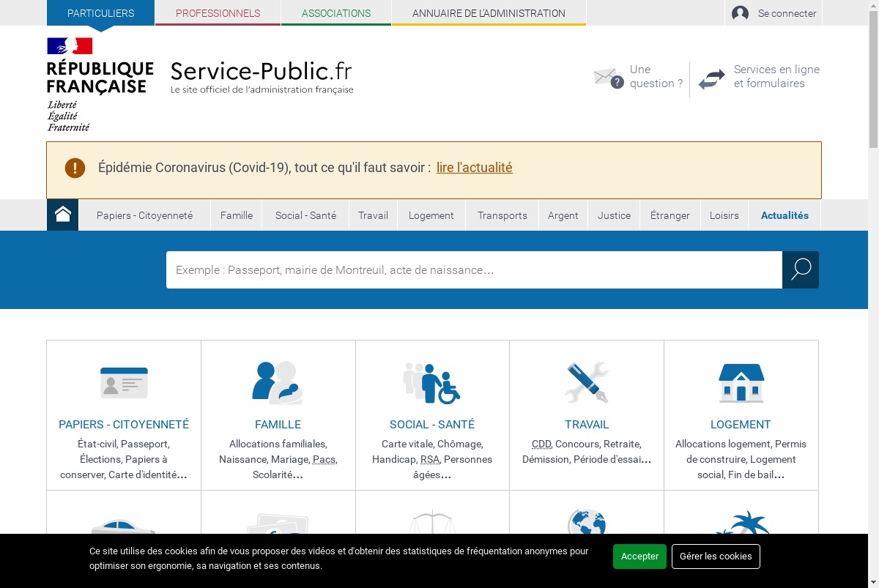Click the wheelchair people icon for Social - Santé

click(x=432, y=383)
